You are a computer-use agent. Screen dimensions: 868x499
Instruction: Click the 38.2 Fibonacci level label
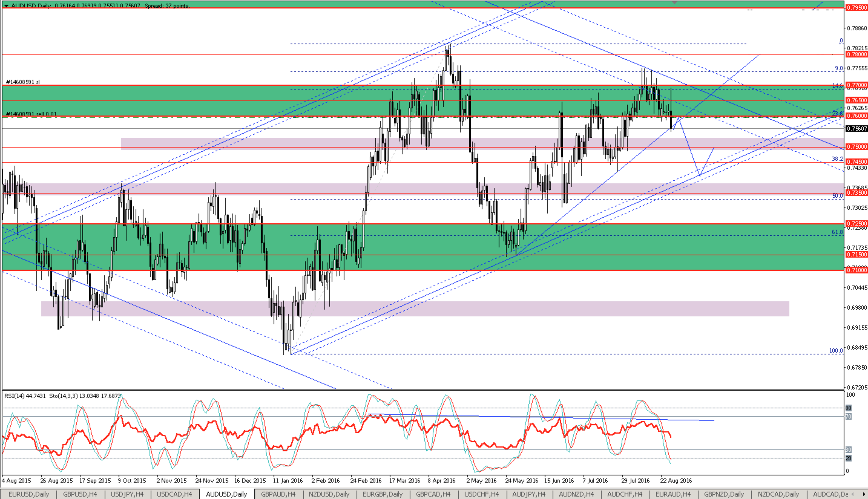pos(837,159)
